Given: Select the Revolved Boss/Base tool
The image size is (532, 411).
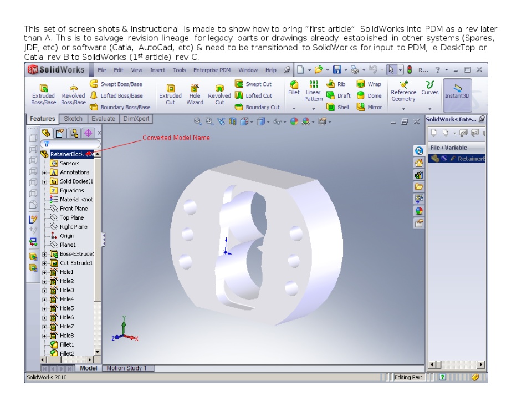Looking at the screenshot, I should click(x=73, y=95).
